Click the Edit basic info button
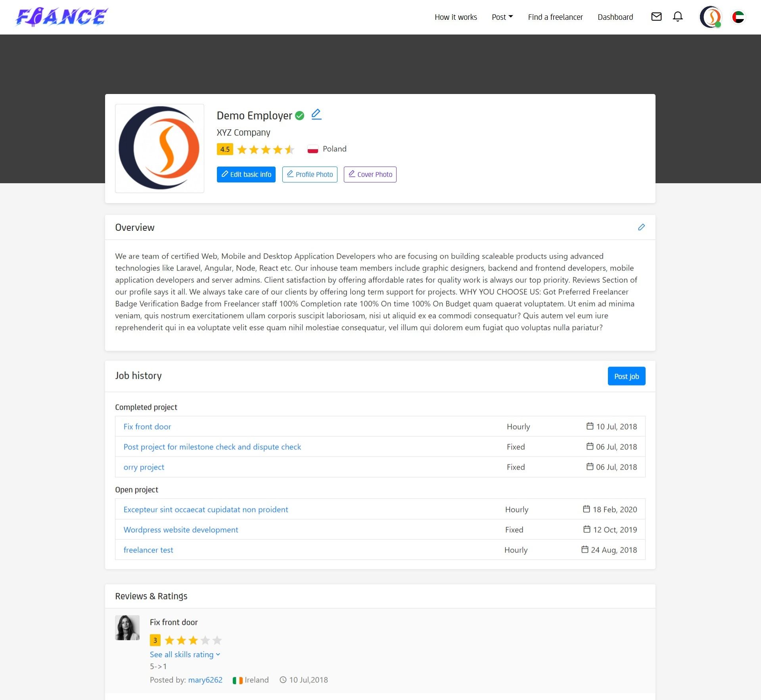This screenshot has width=761, height=700. 246,175
